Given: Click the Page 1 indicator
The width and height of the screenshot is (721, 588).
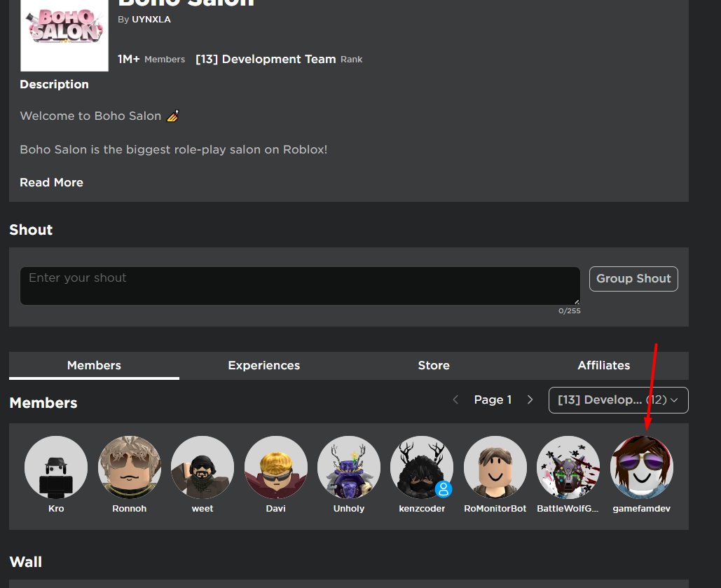Looking at the screenshot, I should [493, 399].
